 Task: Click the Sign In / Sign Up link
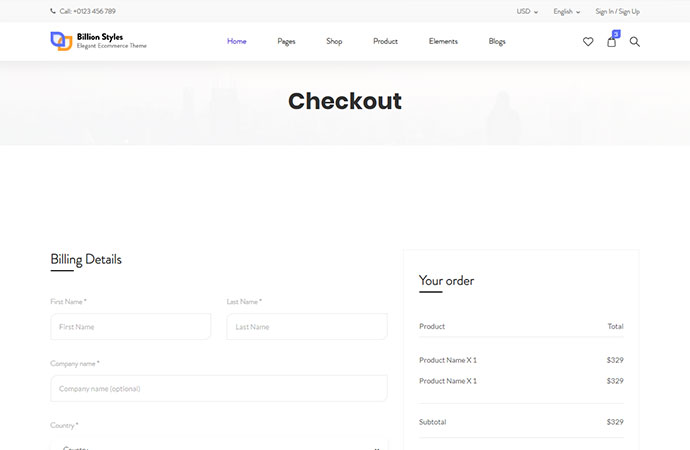[617, 12]
